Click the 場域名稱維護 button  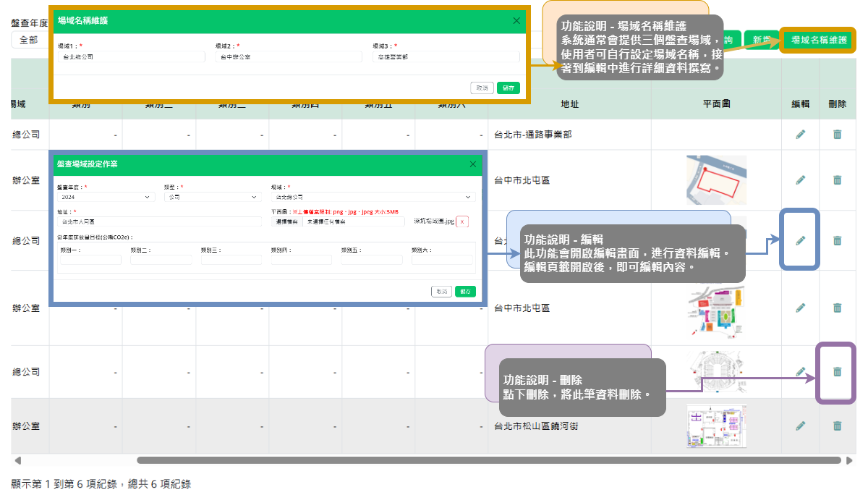click(819, 41)
